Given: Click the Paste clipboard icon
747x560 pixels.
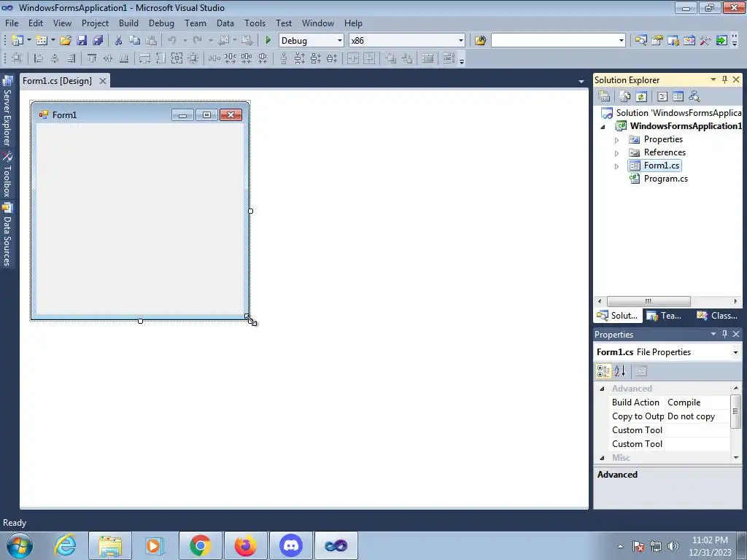Looking at the screenshot, I should [151, 41].
